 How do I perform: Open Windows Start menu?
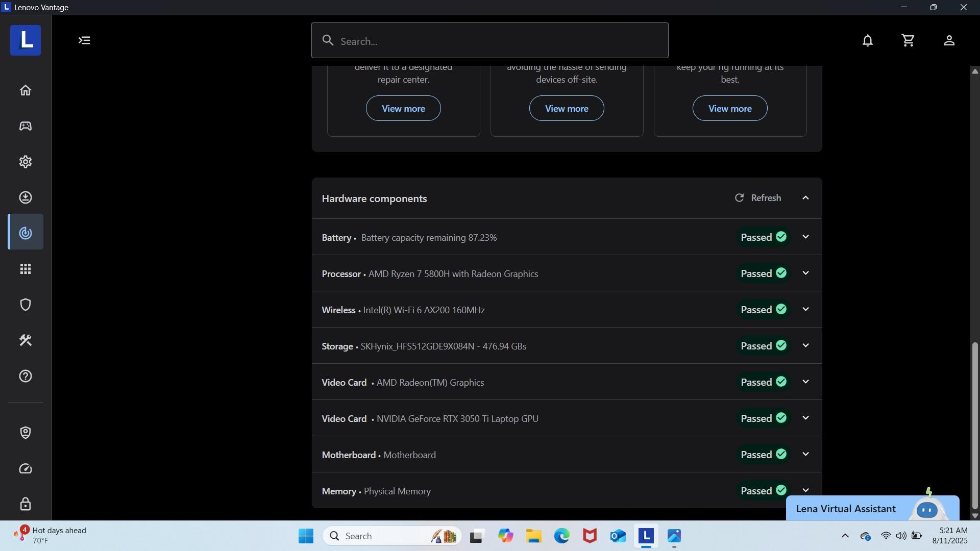[x=306, y=536]
